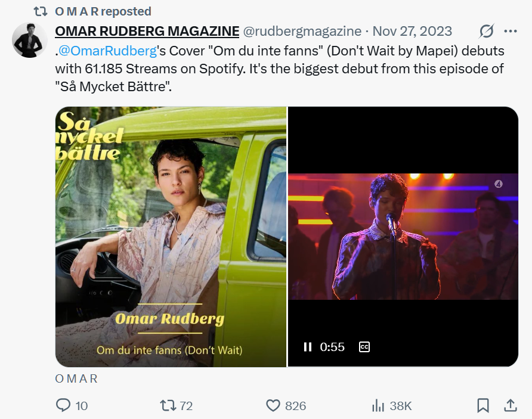Click the share upload icon
This screenshot has height=419, width=532.
click(x=511, y=406)
